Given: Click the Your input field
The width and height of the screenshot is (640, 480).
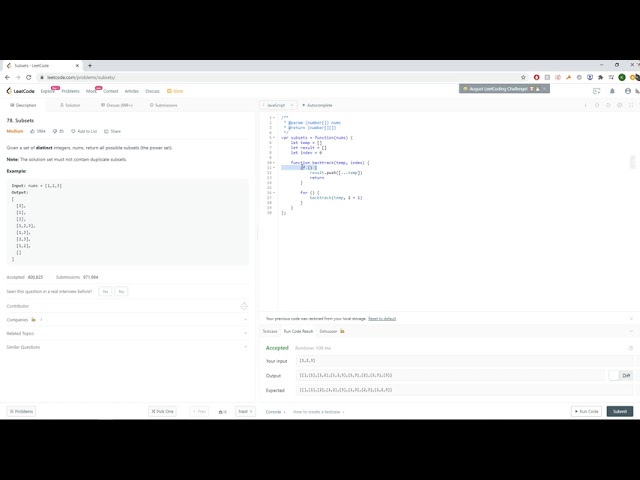Looking at the screenshot, I should (465, 361).
